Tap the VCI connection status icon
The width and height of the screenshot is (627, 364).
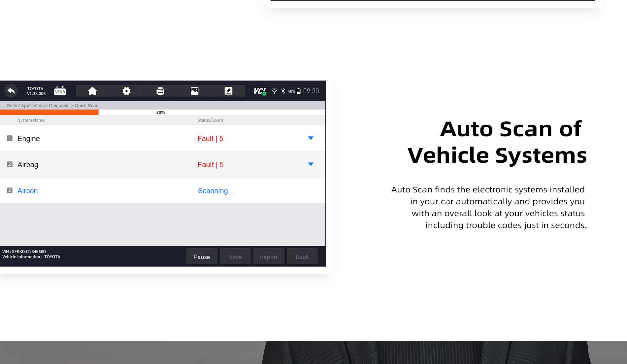260,91
